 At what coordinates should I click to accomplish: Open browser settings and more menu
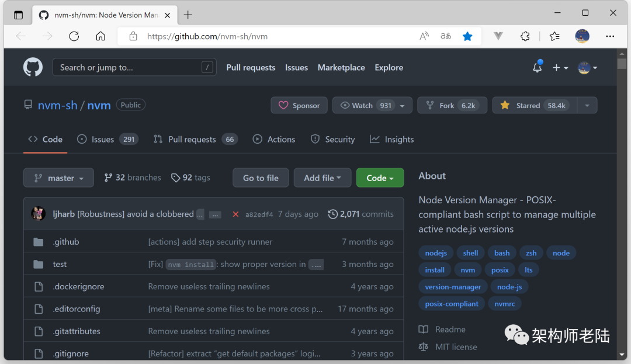(x=610, y=36)
